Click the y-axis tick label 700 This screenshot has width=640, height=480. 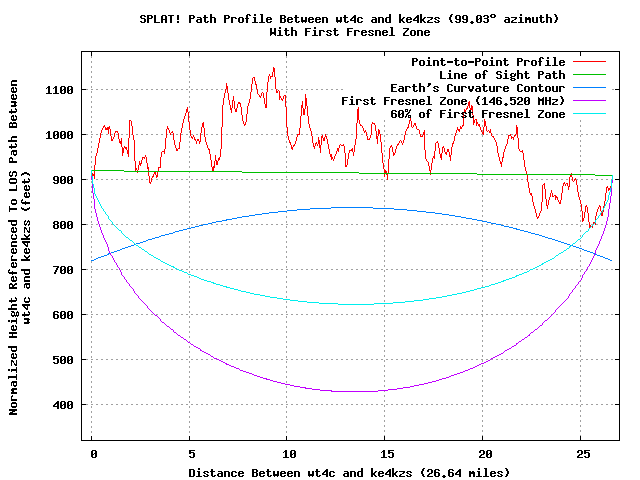(63, 270)
